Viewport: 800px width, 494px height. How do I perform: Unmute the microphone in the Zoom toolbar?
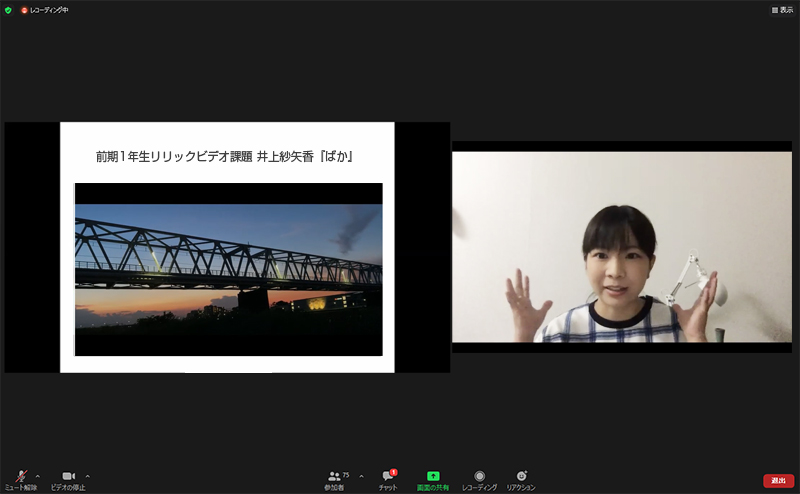click(21, 476)
